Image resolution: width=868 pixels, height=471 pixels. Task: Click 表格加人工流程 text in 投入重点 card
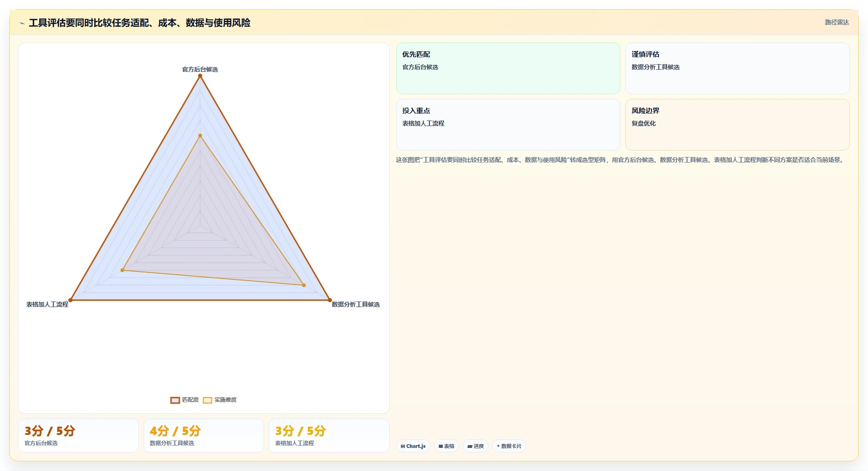pyautogui.click(x=423, y=123)
